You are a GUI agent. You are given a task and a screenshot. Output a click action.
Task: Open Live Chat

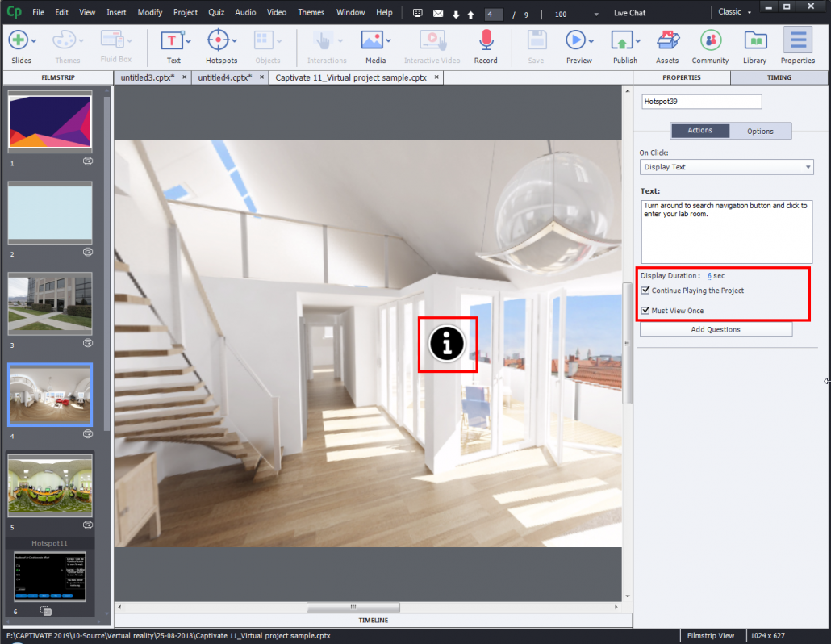point(628,13)
